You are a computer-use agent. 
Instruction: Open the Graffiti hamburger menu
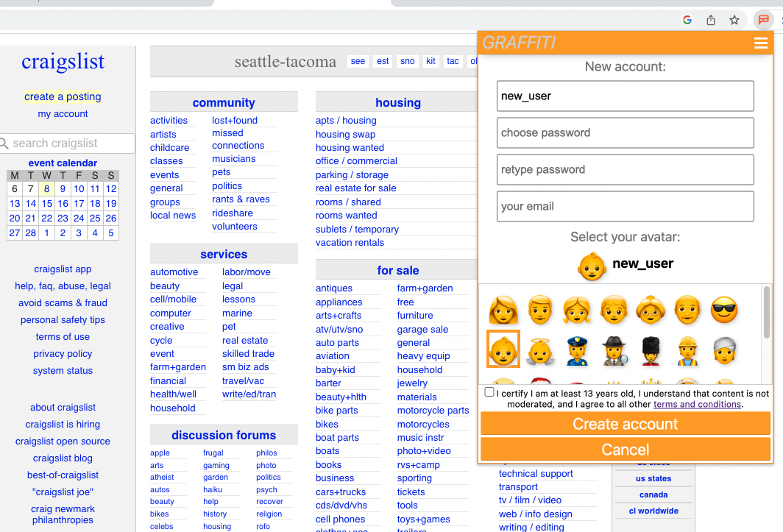pyautogui.click(x=760, y=43)
